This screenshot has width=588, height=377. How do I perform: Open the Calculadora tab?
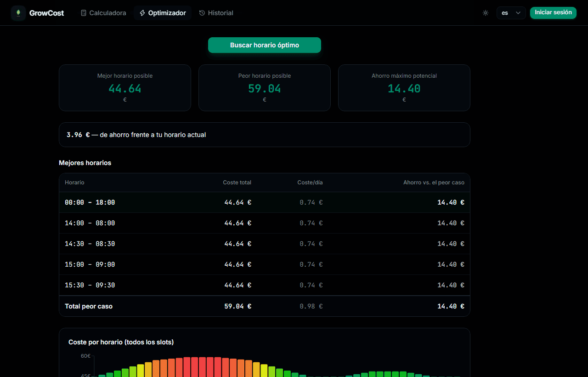[103, 13]
